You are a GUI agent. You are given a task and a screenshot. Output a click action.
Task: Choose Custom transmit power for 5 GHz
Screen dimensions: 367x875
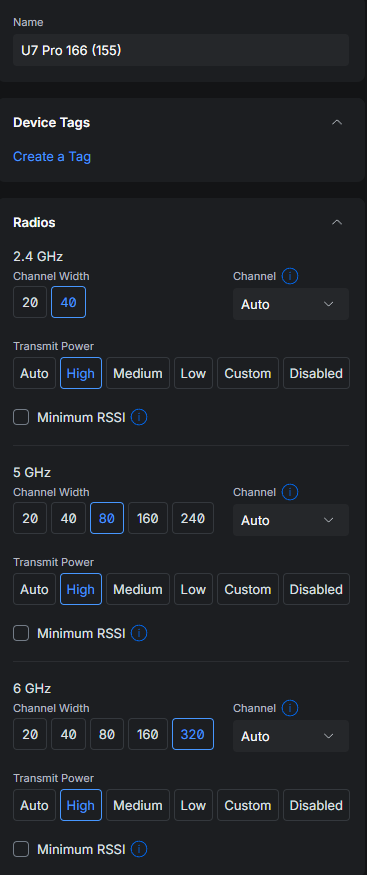coord(248,589)
